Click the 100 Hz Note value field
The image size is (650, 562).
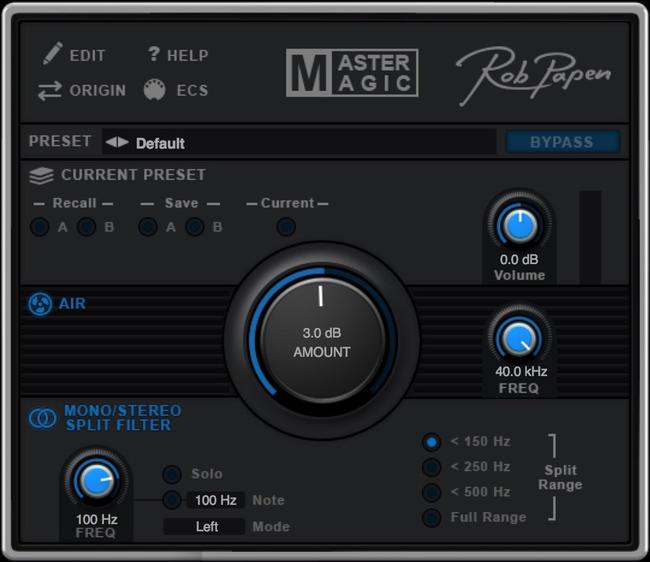(216, 500)
